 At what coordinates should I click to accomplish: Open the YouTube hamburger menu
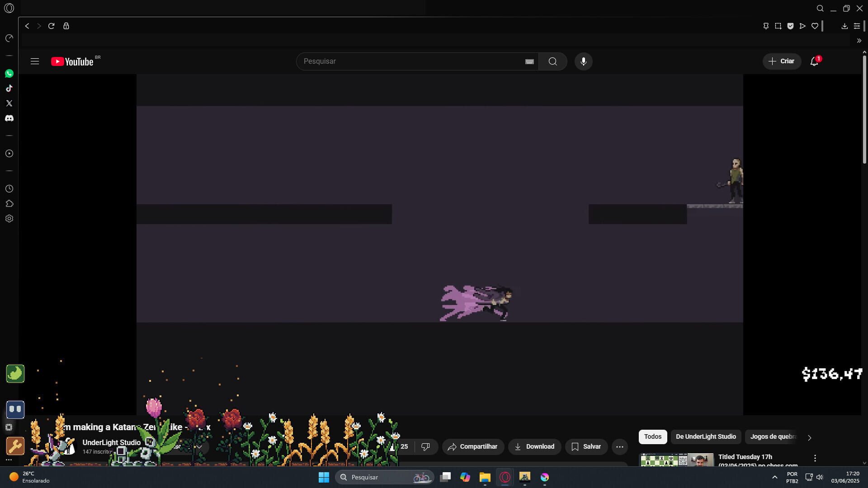(35, 61)
